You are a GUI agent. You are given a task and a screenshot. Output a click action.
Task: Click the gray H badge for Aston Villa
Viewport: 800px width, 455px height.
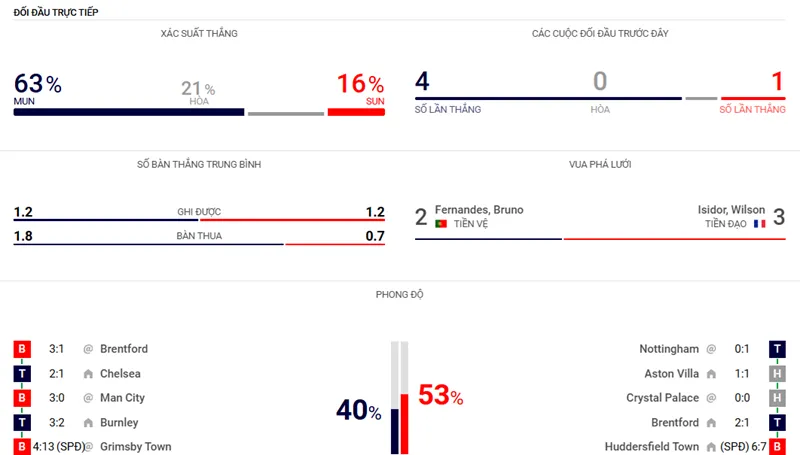pos(777,374)
